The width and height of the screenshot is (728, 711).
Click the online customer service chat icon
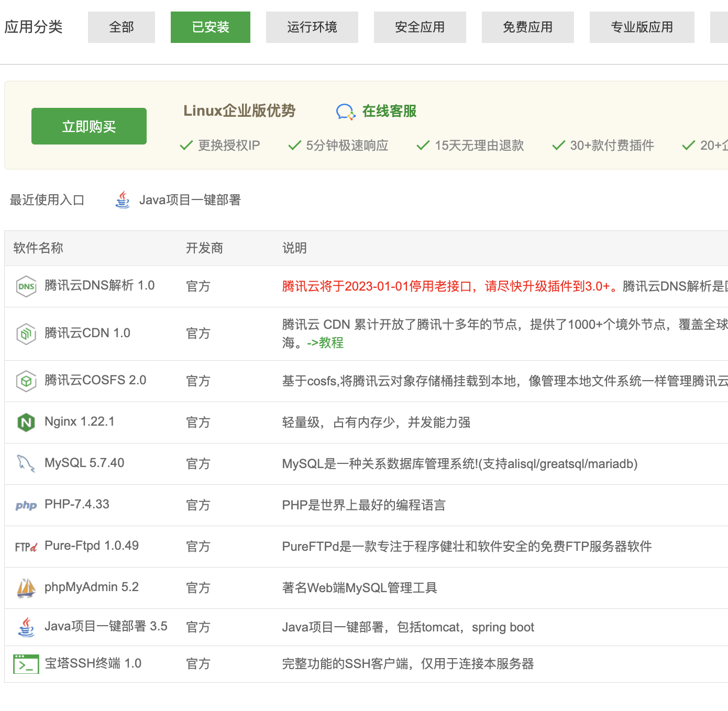click(346, 112)
